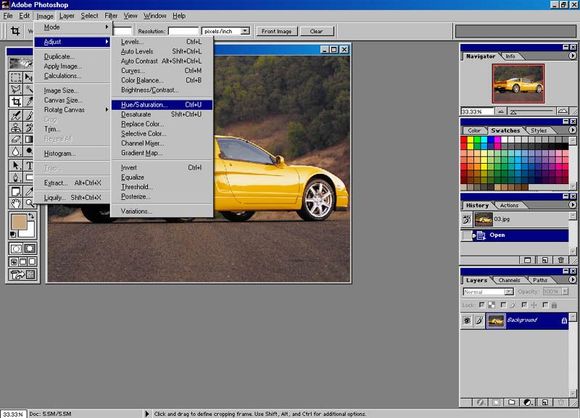Select the Notes tool
Screen dimensions: 580x418
click(x=15, y=191)
